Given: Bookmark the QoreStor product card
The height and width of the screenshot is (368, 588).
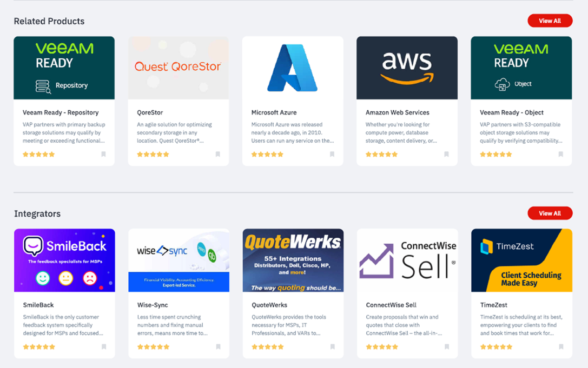Looking at the screenshot, I should 218,154.
